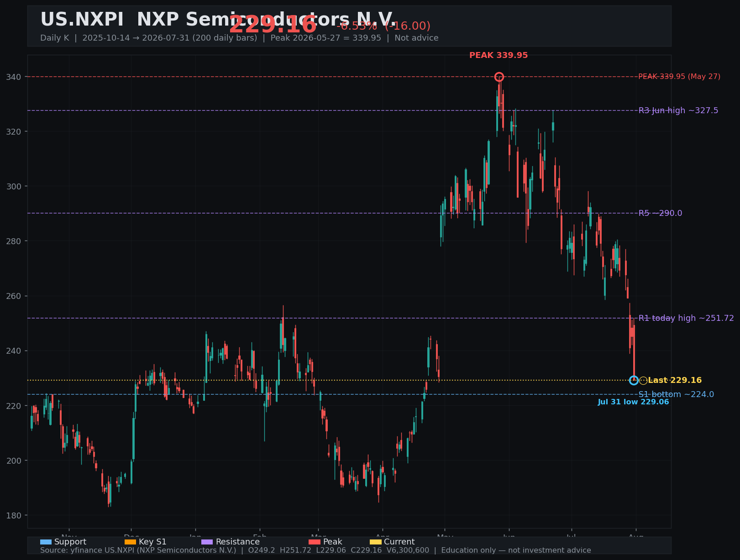The image size is (740, 560).
Task: Click the 260 y-axis tick label
Action: click(x=14, y=296)
